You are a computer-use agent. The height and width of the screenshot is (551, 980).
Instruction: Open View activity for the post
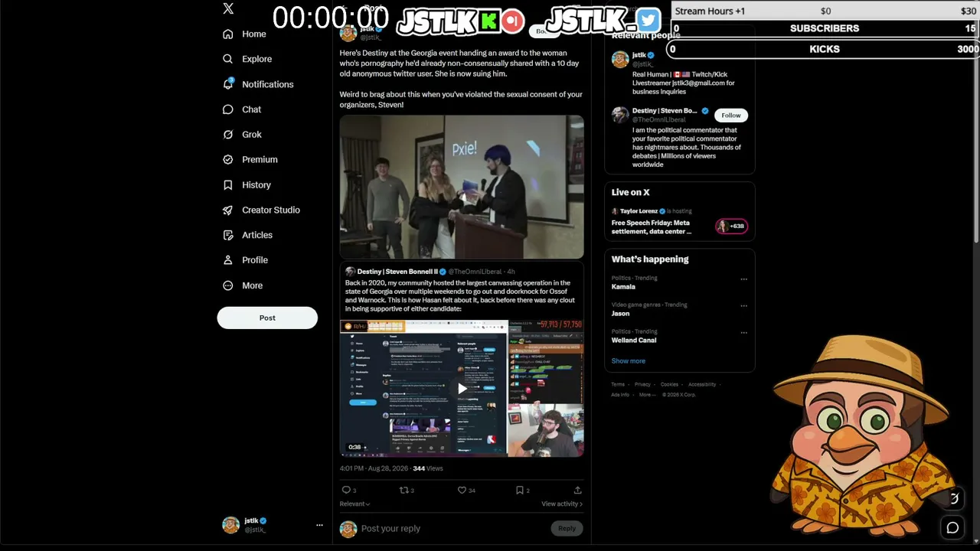[562, 504]
